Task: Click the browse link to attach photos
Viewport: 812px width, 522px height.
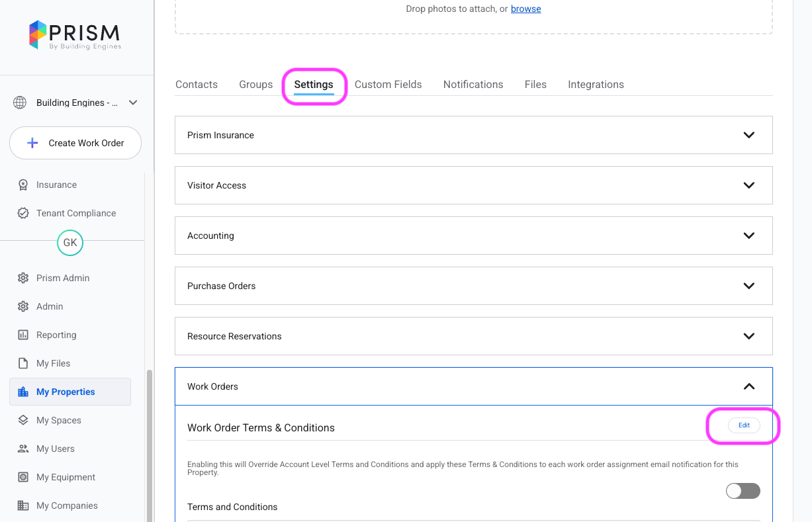Action: pos(525,9)
